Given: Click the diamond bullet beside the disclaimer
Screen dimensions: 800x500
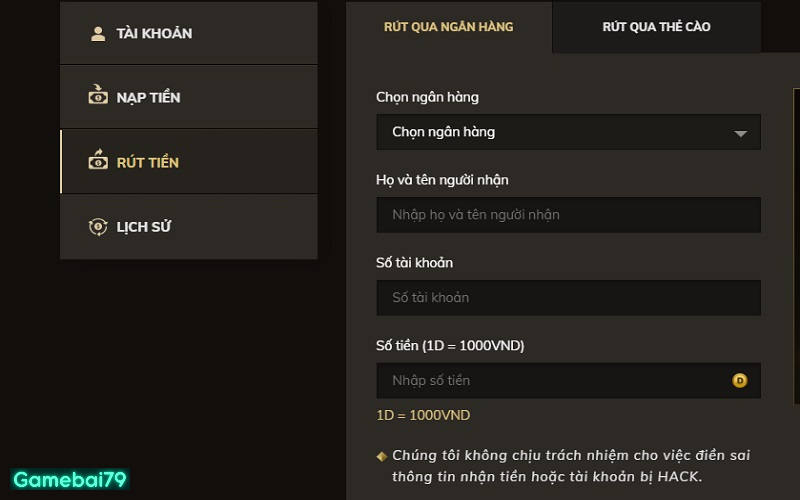Looking at the screenshot, I should click(381, 456).
